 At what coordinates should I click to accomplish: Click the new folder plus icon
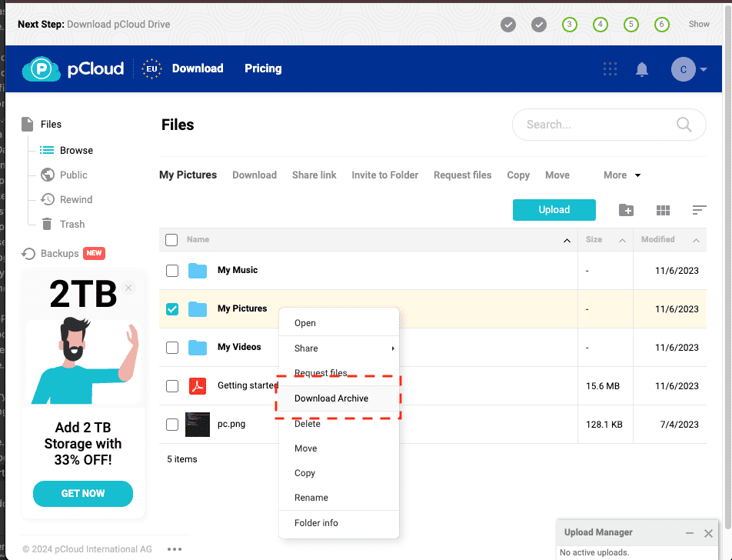[626, 210]
